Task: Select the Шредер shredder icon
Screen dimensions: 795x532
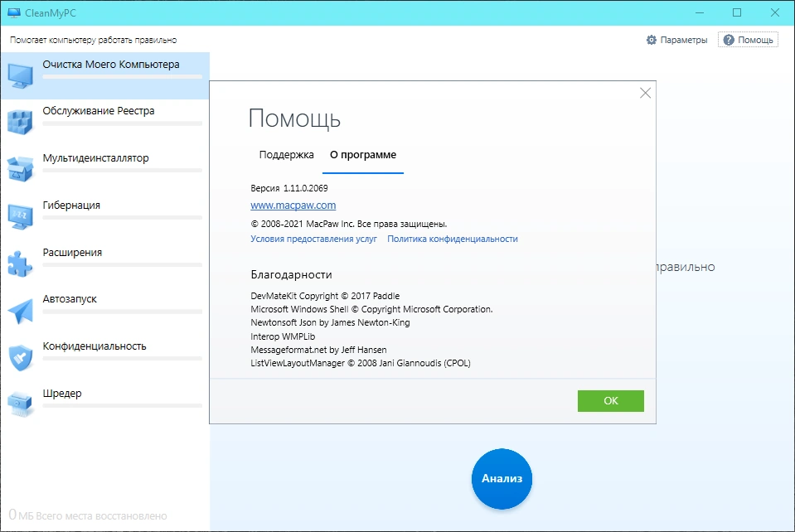Action: 20,404
